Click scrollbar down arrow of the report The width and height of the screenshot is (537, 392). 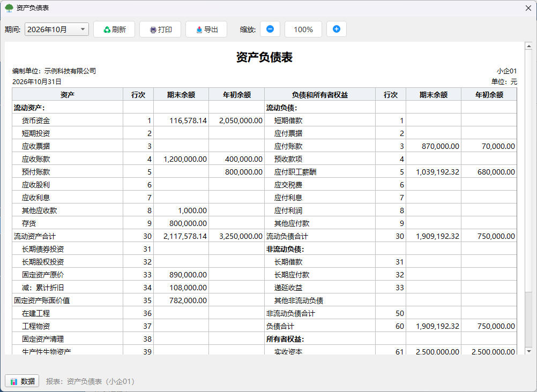point(528,351)
